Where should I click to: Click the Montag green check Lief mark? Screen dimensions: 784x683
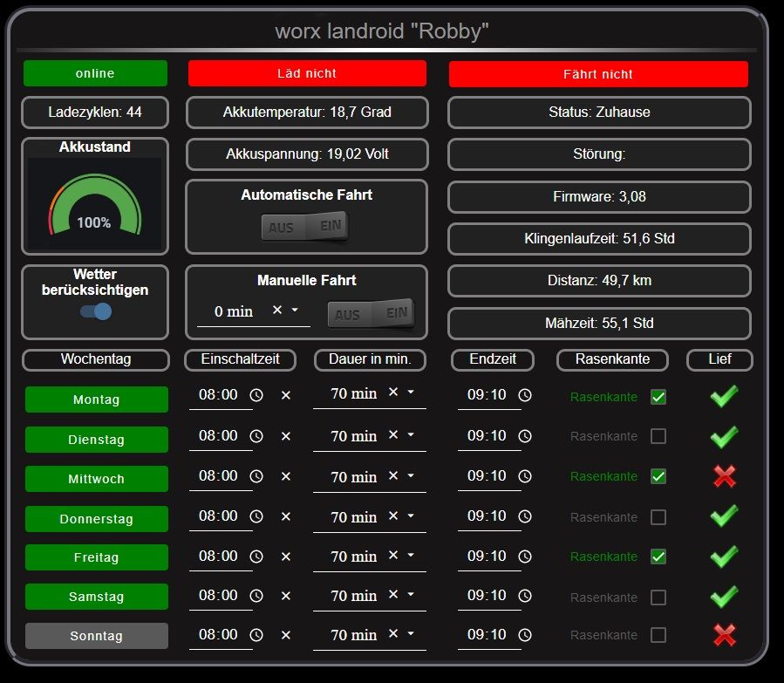tap(724, 396)
